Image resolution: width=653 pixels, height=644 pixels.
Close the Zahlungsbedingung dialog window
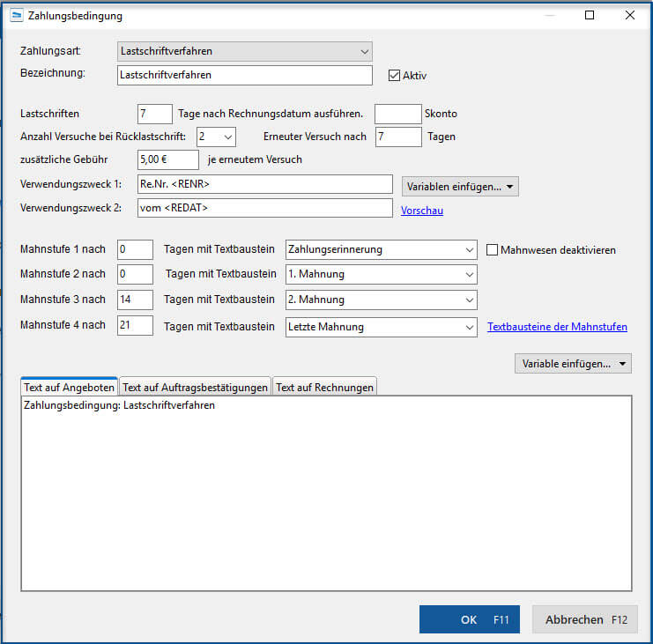tap(629, 15)
